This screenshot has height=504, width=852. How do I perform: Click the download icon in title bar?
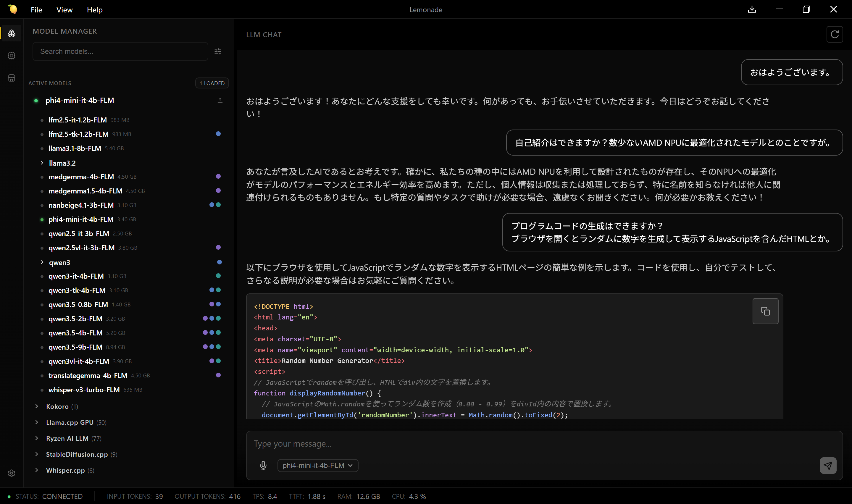(x=752, y=9)
